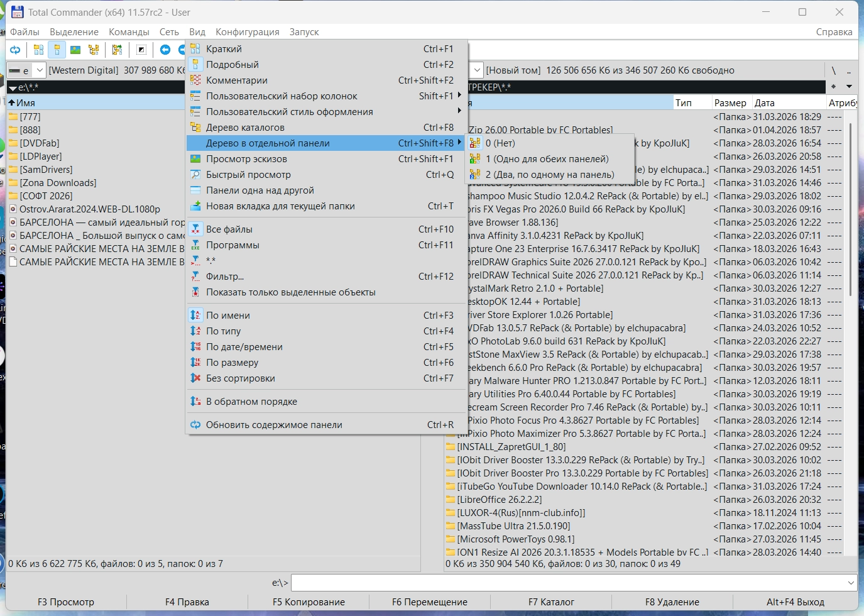Screen dimensions: 864x616
Task: Open the Сеть menu
Action: [x=169, y=32]
